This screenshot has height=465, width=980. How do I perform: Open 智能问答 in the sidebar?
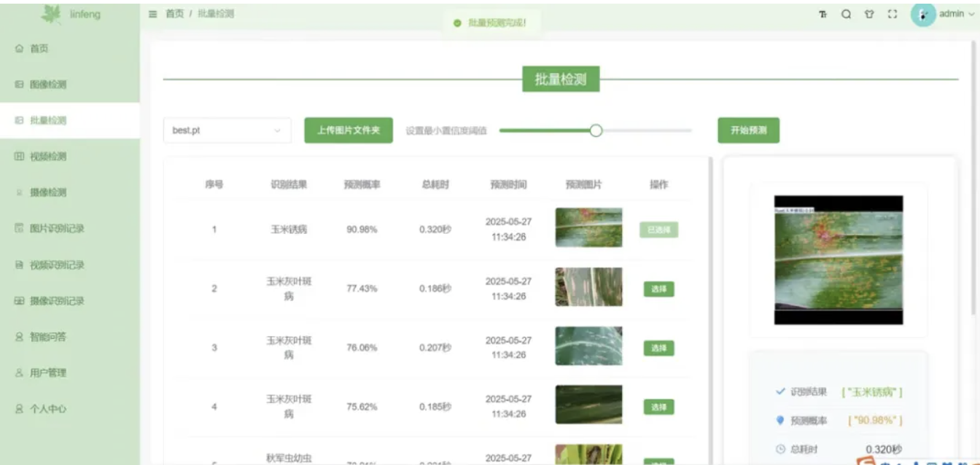click(x=70, y=337)
